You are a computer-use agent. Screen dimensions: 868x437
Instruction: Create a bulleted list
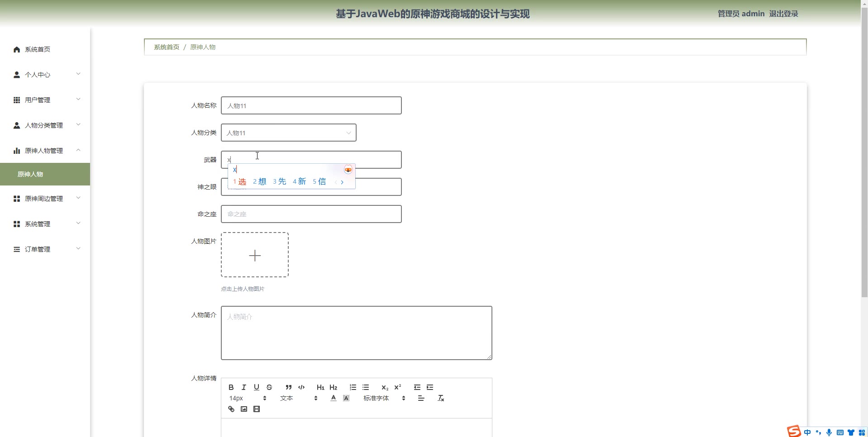point(366,387)
